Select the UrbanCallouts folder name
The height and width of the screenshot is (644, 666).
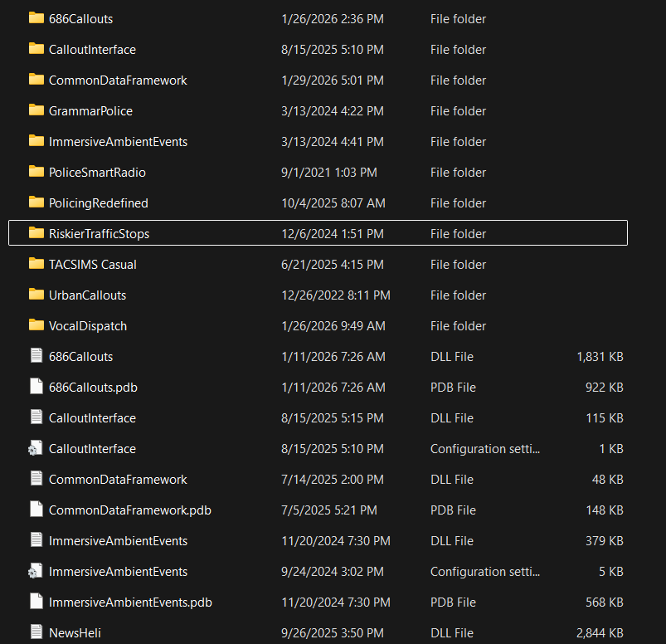87,295
